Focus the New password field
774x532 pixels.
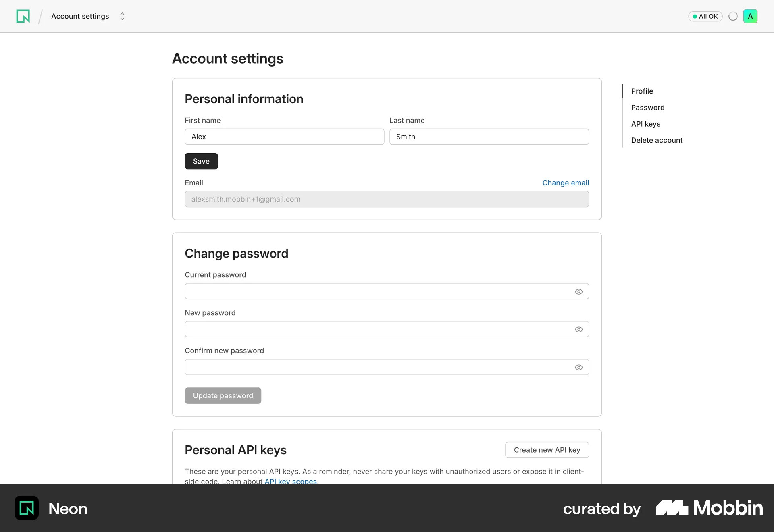[x=387, y=329]
